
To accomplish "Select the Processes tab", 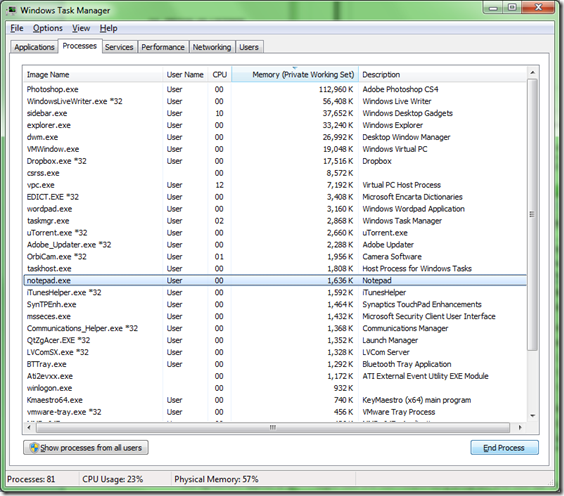I will click(x=79, y=46).
